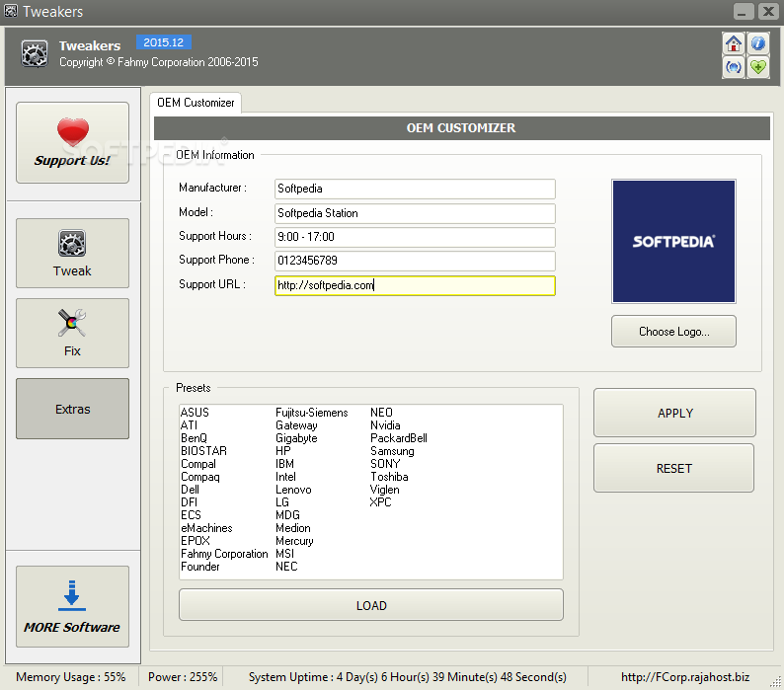Select the Extras sidebar button

coord(72,409)
